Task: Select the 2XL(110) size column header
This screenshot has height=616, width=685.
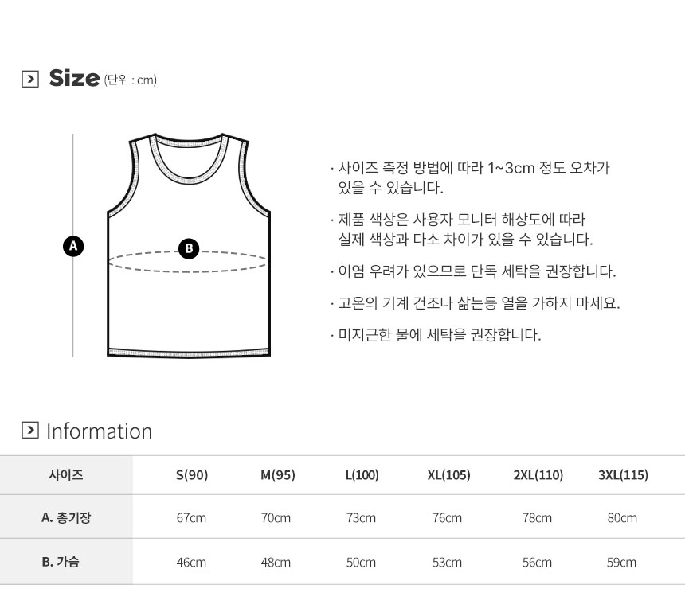Action: (538, 476)
